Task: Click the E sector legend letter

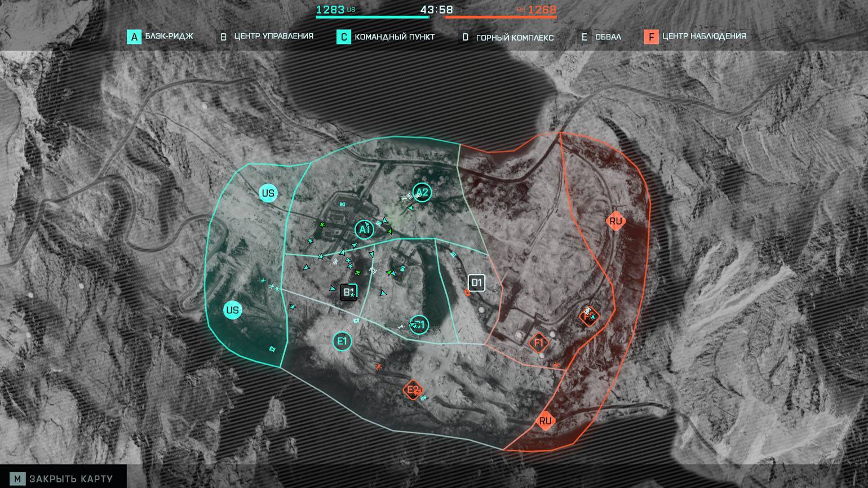Action: click(584, 37)
